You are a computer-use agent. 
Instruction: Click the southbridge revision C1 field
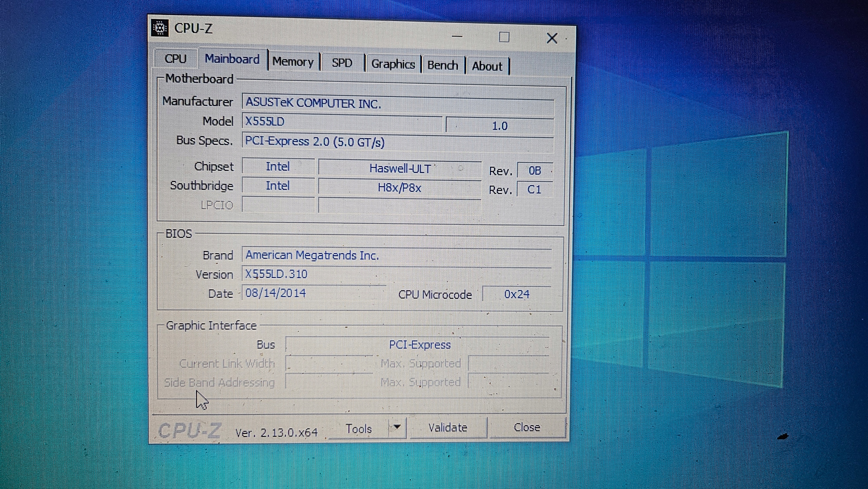tap(534, 189)
